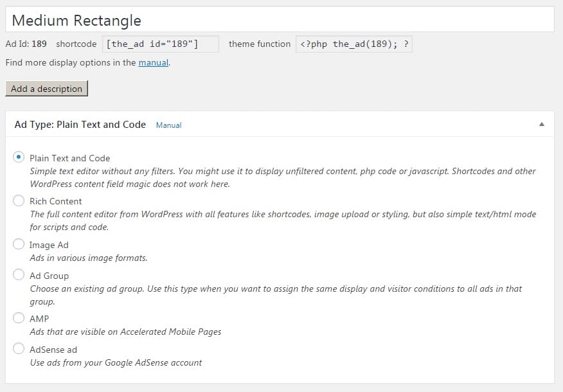Image resolution: width=563 pixels, height=392 pixels.
Task: Click the Ad Type: Plain Text and Code heading
Action: coord(80,125)
